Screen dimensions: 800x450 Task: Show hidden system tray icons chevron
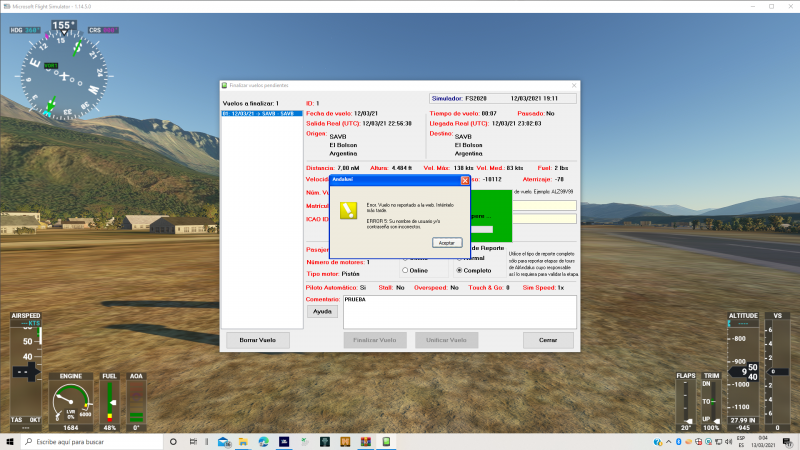coord(668,442)
